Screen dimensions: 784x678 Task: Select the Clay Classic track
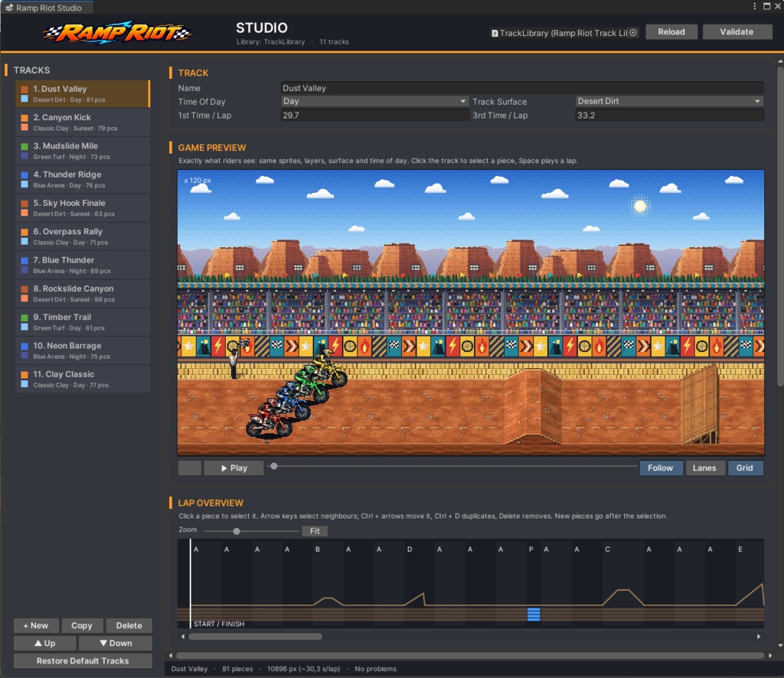point(83,379)
